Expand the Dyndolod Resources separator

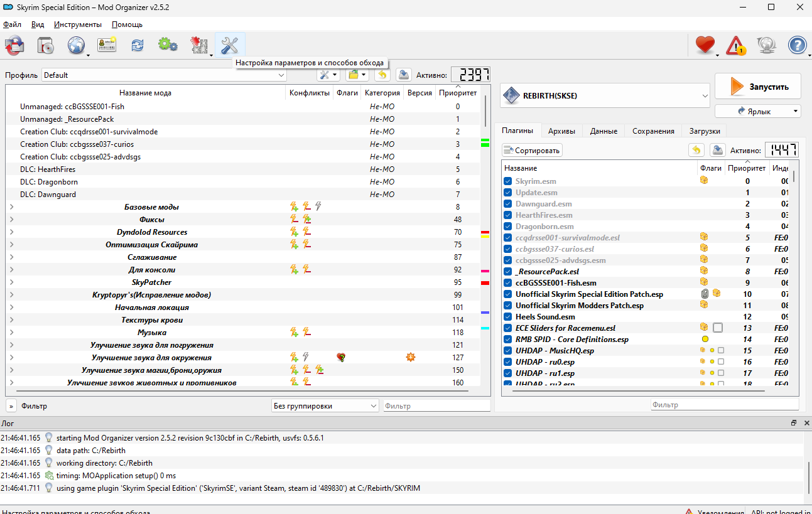pyautogui.click(x=12, y=232)
